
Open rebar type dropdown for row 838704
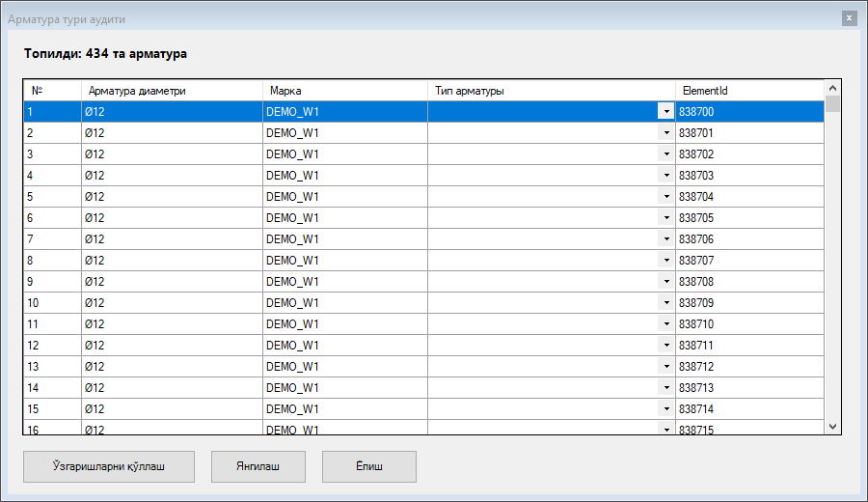pyautogui.click(x=665, y=197)
